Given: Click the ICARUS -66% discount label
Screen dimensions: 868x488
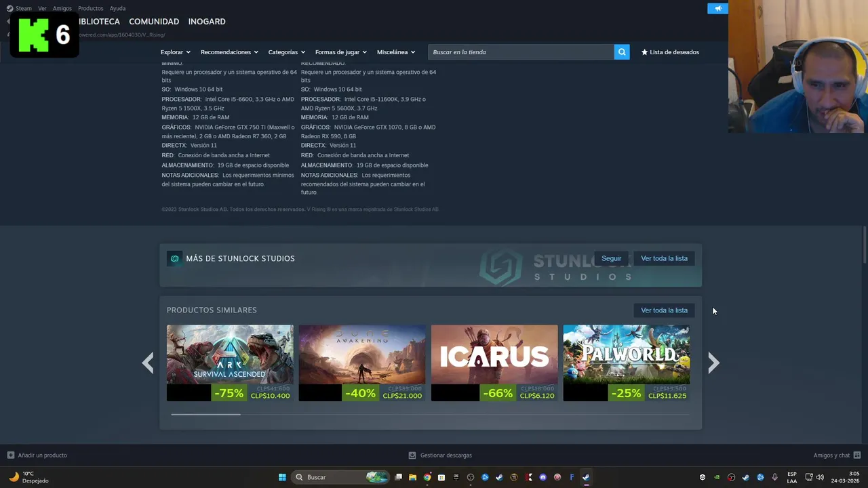Looking at the screenshot, I should tap(498, 393).
